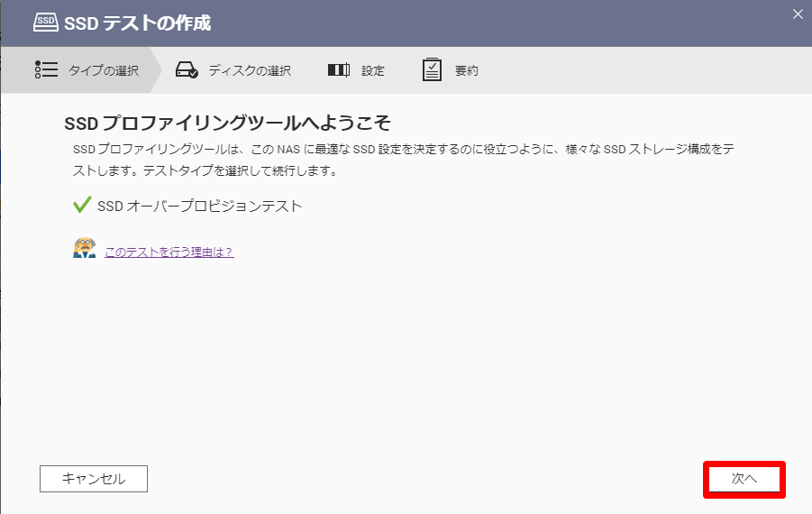The height and width of the screenshot is (514, 812).
Task: Select the タイプの選択 wizard step
Action: pos(103,70)
